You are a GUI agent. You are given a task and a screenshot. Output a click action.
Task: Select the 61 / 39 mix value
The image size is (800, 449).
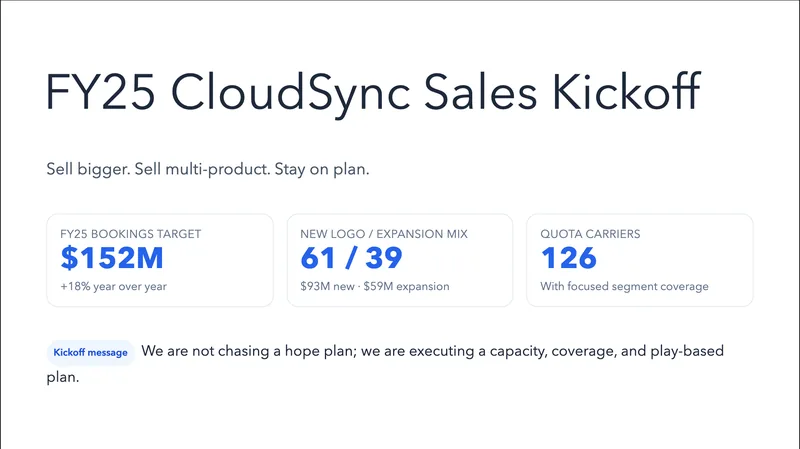351,259
